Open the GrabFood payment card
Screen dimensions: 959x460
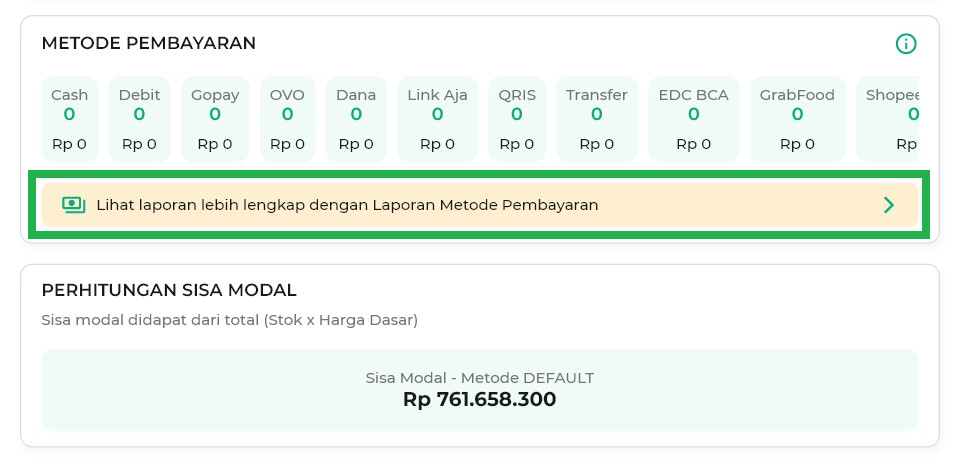point(797,119)
